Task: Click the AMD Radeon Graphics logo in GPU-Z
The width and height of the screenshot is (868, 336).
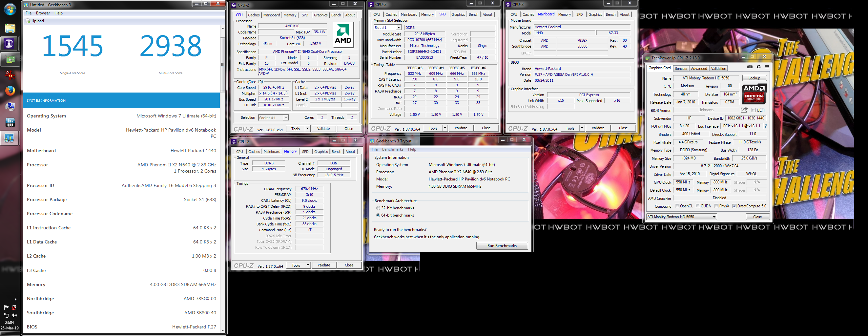Action: [x=754, y=94]
